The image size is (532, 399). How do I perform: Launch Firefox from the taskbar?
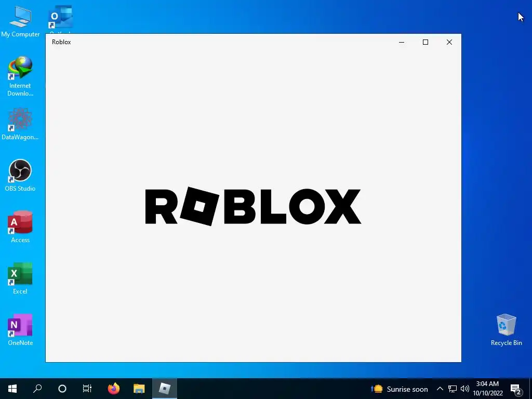(114, 389)
